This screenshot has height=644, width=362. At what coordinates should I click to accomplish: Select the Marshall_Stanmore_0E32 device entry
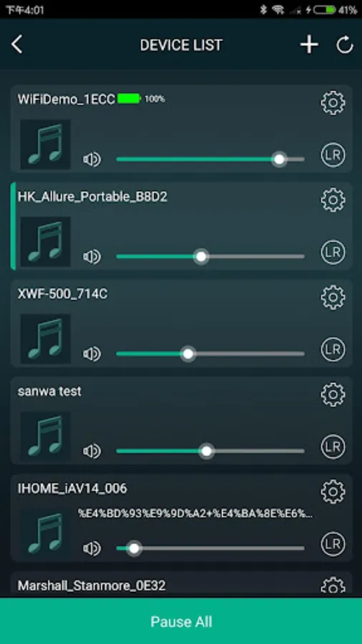coord(181,585)
